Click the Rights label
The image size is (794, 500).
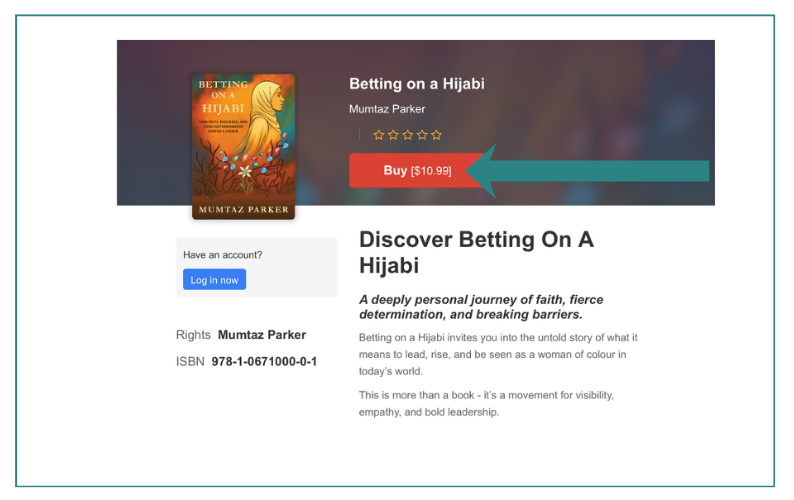193,335
